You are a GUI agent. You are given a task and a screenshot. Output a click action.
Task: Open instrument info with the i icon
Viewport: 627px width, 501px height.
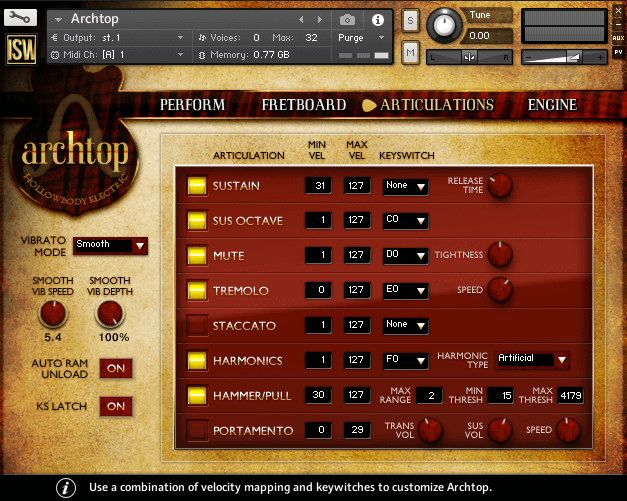tap(377, 20)
